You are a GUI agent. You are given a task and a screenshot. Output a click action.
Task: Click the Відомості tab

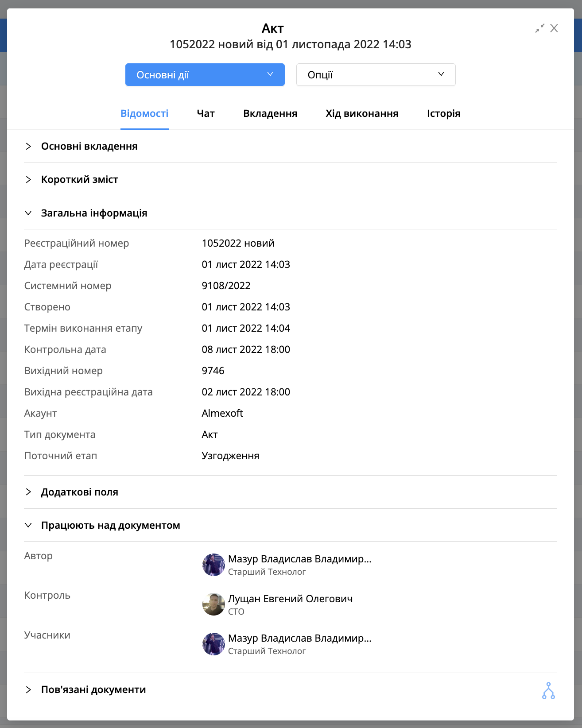(x=144, y=114)
